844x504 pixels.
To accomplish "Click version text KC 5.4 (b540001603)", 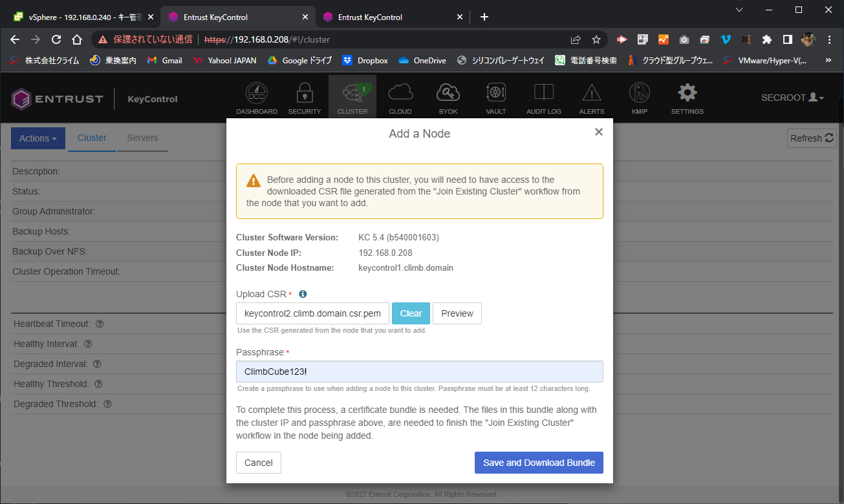I will tap(398, 237).
